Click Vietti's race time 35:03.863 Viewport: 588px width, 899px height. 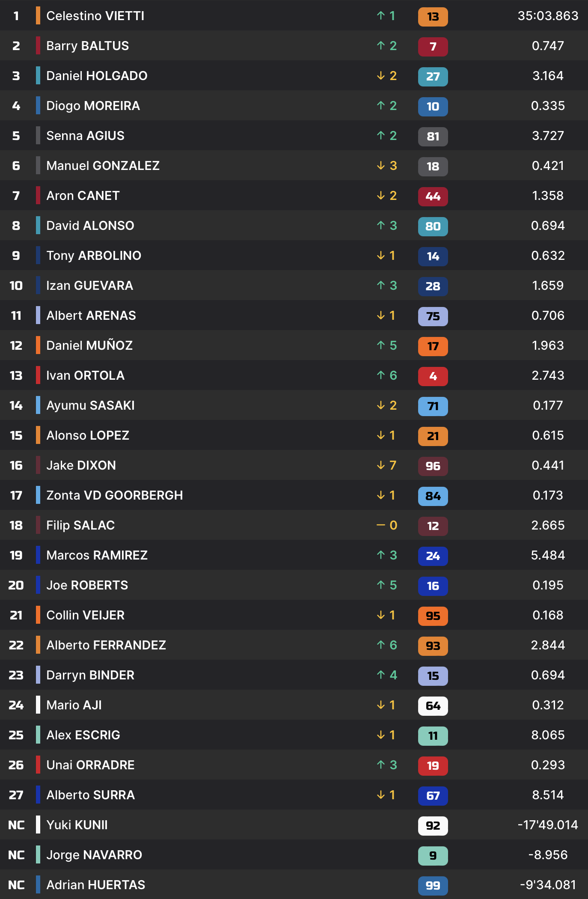click(548, 16)
